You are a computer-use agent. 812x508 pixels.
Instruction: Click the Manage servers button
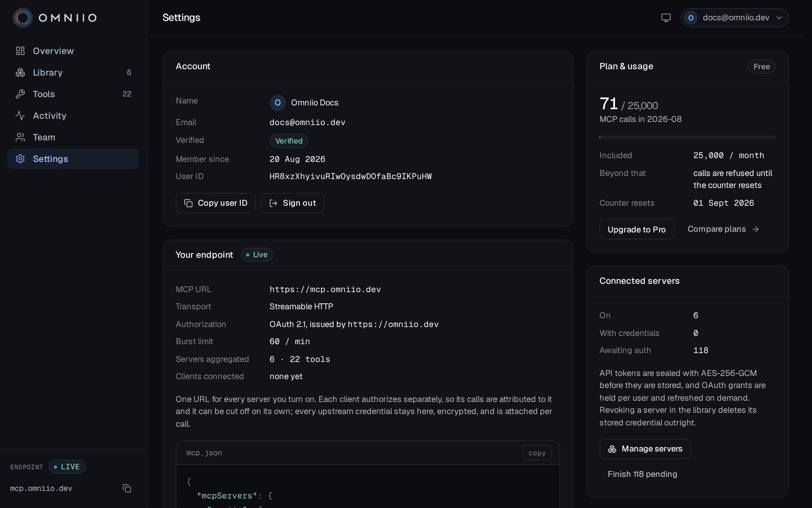coord(645,449)
